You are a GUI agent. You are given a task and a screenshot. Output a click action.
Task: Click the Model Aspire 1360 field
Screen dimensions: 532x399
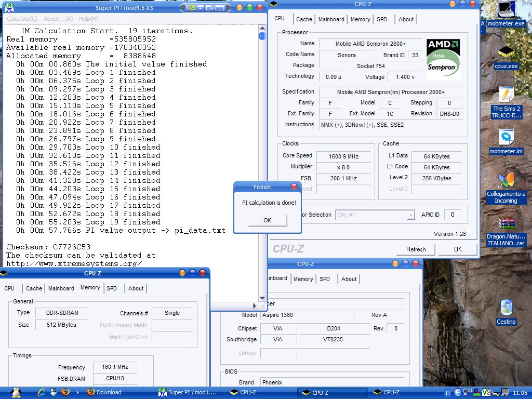coord(307,315)
